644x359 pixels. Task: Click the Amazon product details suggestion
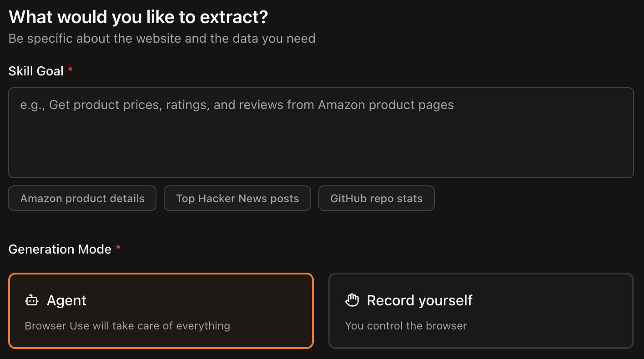coord(82,198)
